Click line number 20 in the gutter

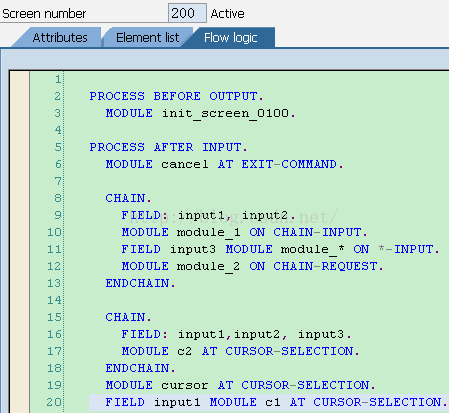click(x=54, y=402)
